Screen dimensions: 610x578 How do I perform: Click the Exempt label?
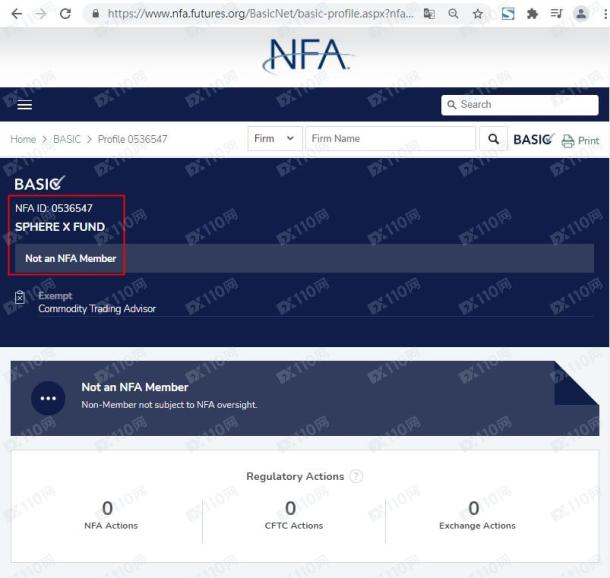[x=55, y=296]
